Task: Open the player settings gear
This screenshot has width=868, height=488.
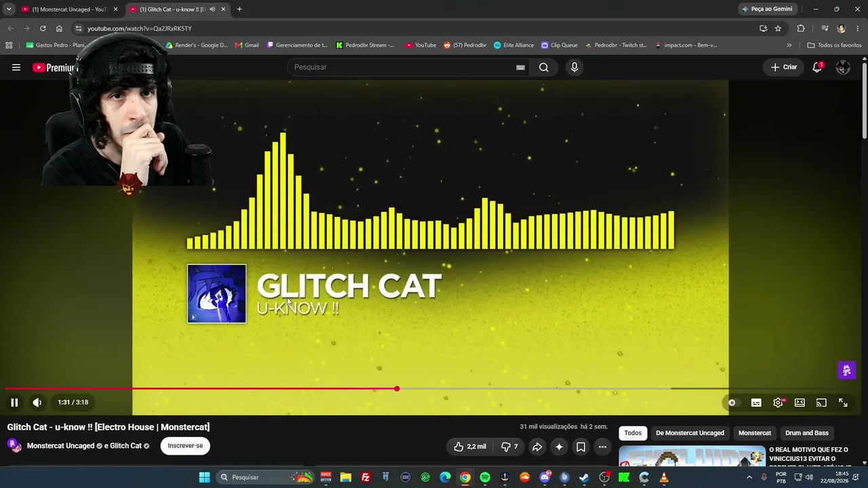Action: tap(778, 403)
